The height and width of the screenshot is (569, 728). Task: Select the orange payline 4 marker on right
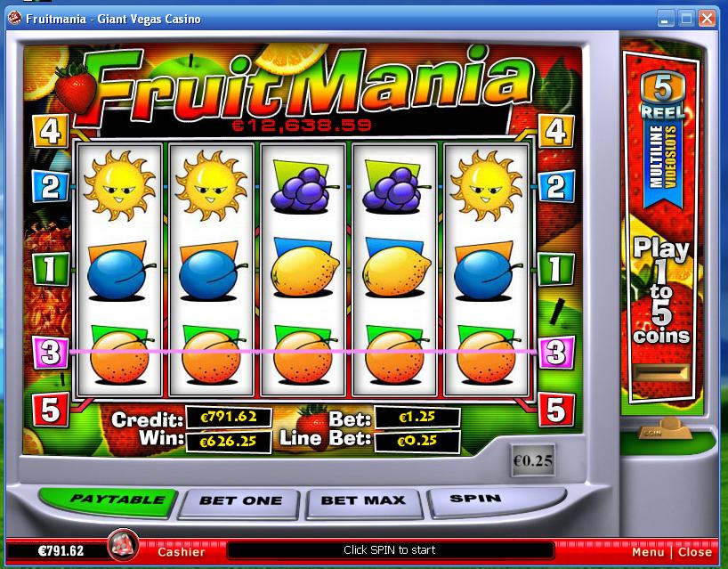[x=556, y=131]
